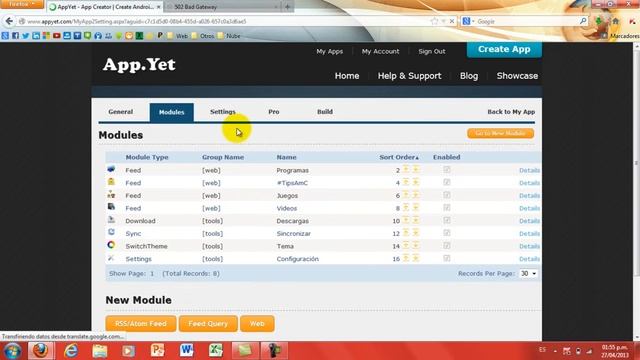The height and width of the screenshot is (360, 640).
Task: Toggle Enabled checkbox for Programas
Action: point(447,169)
